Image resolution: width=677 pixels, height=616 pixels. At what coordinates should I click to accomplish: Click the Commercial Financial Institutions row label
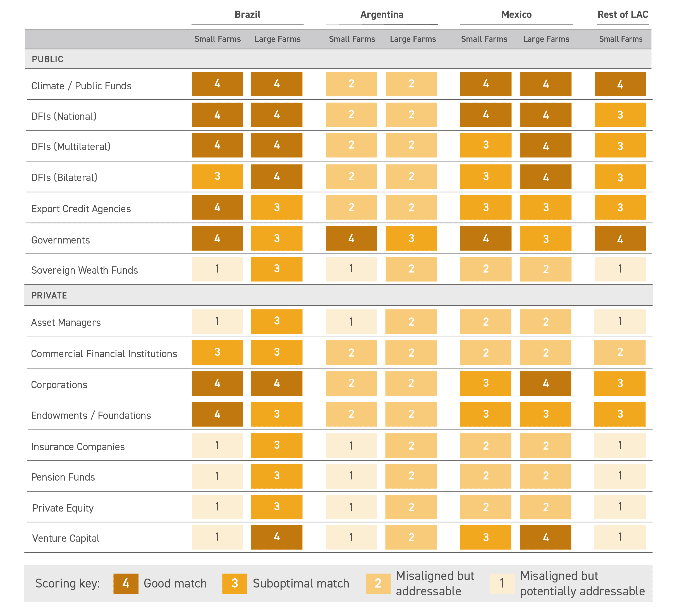click(x=104, y=354)
